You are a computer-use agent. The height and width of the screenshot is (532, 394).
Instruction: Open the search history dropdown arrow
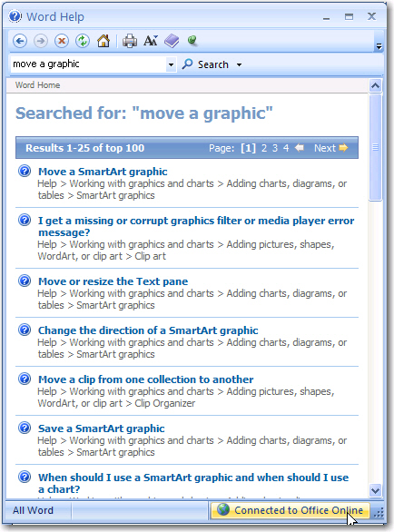click(x=171, y=64)
